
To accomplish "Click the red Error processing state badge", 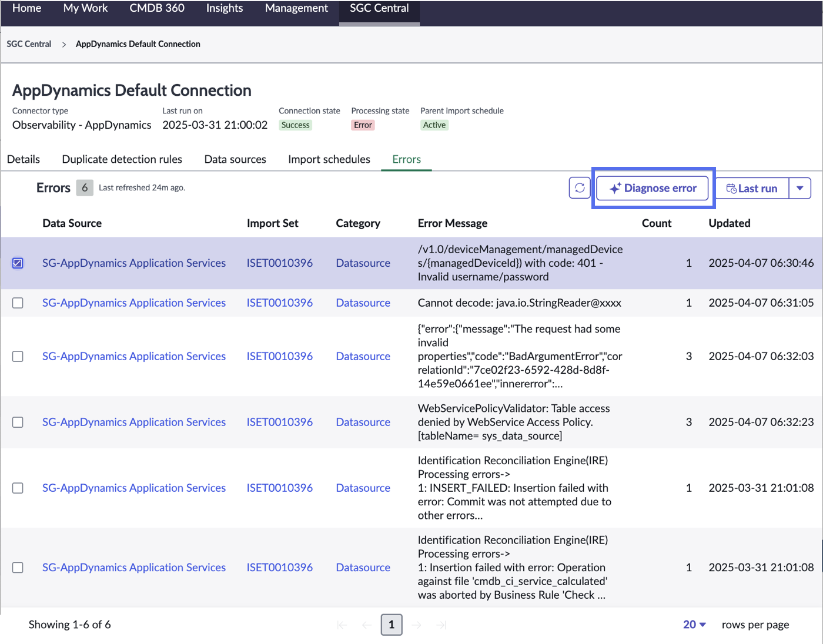I will pos(363,125).
